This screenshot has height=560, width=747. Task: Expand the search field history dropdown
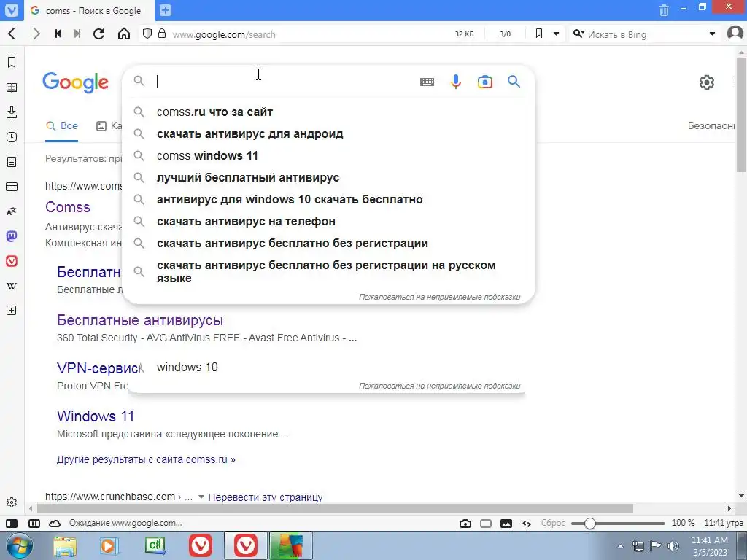coord(712,34)
